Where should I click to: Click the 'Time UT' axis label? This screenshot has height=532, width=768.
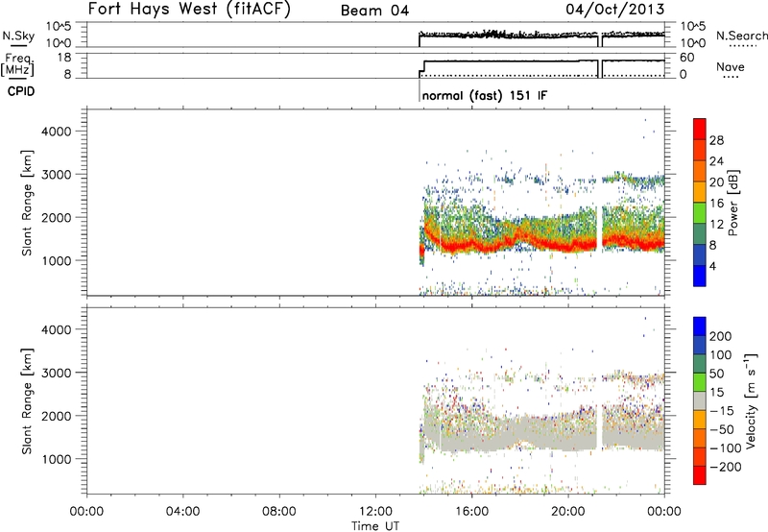375,526
